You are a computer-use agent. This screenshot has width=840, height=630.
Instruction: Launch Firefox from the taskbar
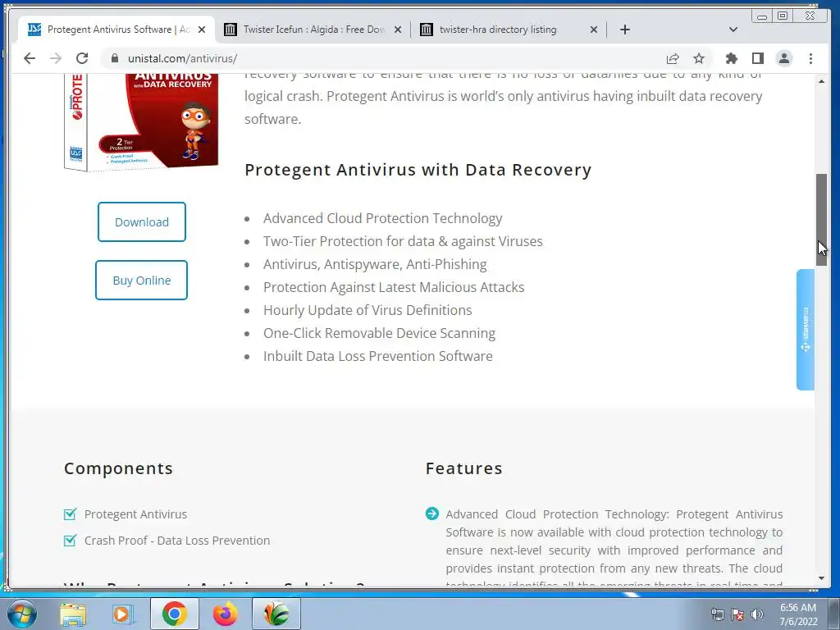point(225,614)
